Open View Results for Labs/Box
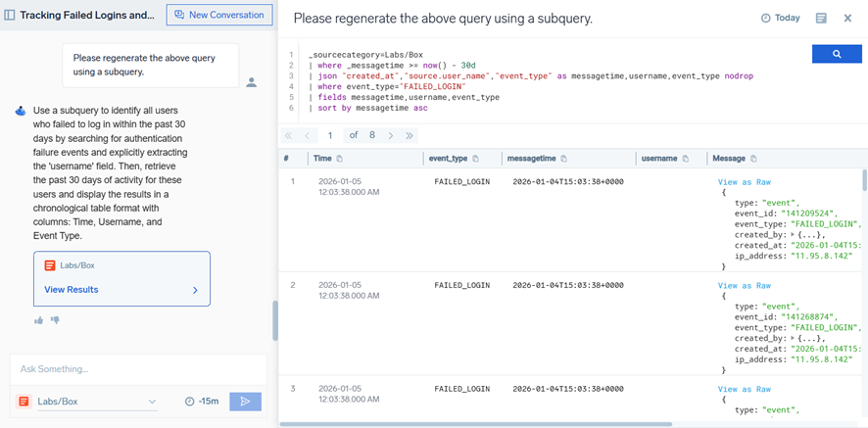Image resolution: width=868 pixels, height=428 pixels. click(x=121, y=290)
